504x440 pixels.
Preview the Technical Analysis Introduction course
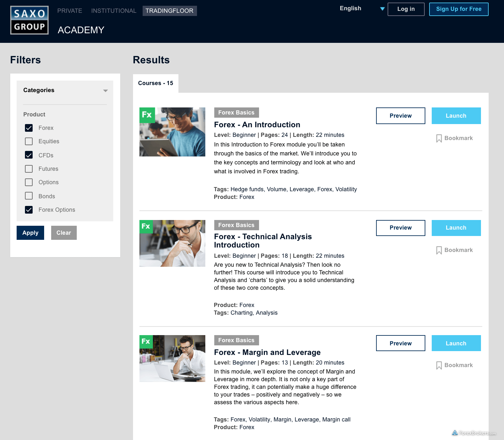pyautogui.click(x=401, y=228)
